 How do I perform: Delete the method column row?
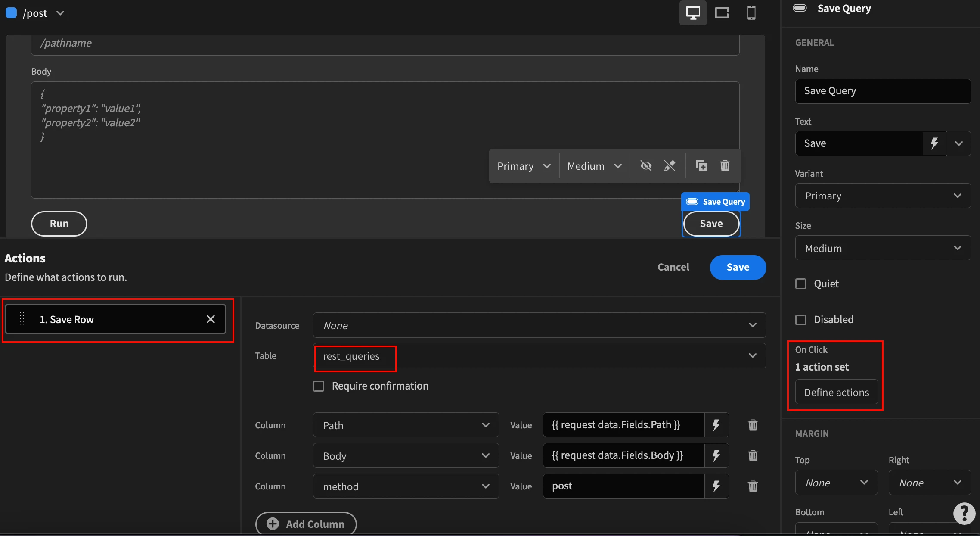753,486
